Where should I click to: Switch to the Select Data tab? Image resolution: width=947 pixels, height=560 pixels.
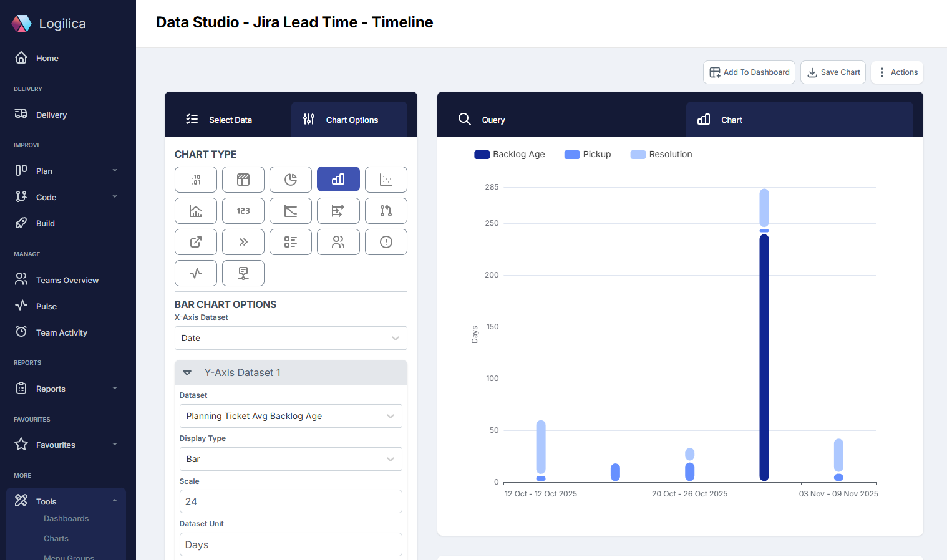[x=230, y=120]
